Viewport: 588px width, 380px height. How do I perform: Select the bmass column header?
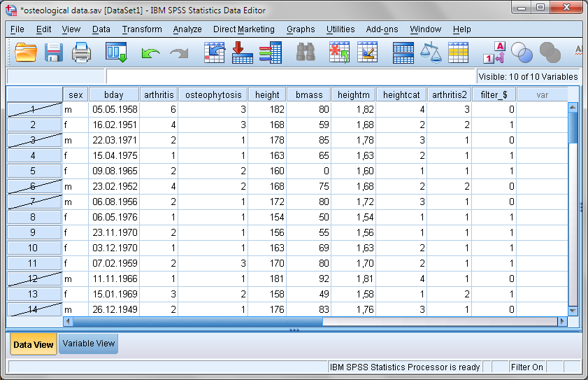coord(308,94)
